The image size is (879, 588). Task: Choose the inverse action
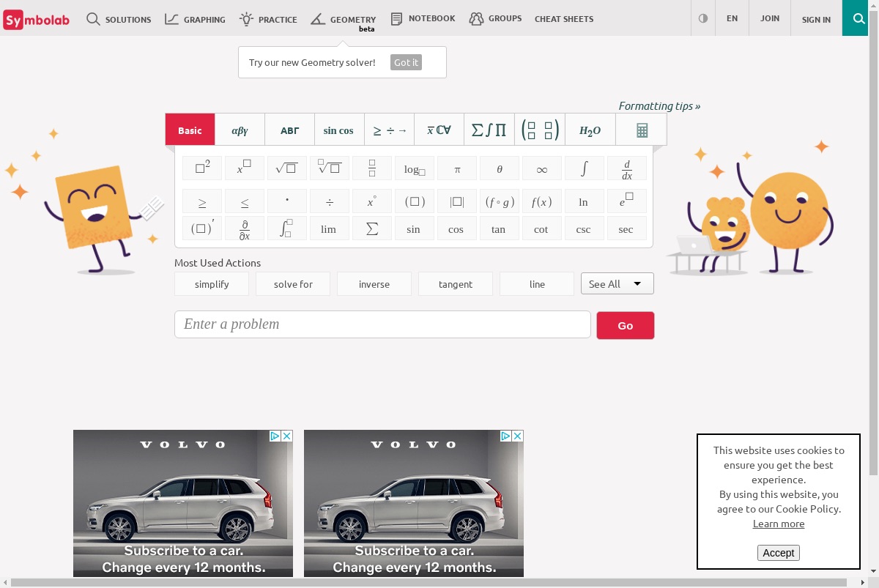click(x=374, y=283)
